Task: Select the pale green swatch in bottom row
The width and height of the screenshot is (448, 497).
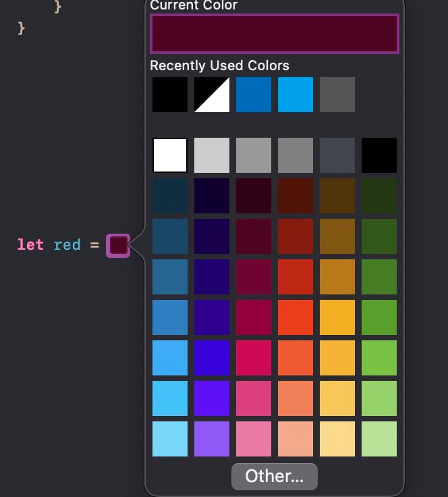Action: pos(379,439)
